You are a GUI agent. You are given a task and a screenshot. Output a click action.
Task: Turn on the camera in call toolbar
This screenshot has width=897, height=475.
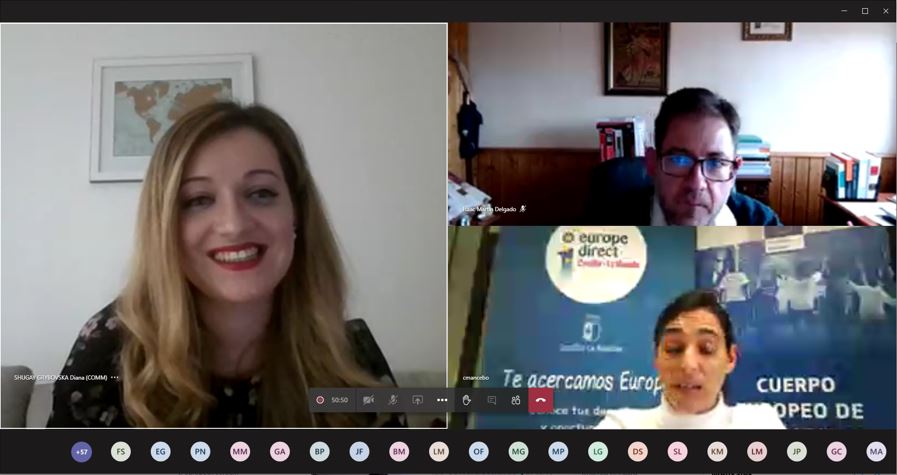coord(368,400)
